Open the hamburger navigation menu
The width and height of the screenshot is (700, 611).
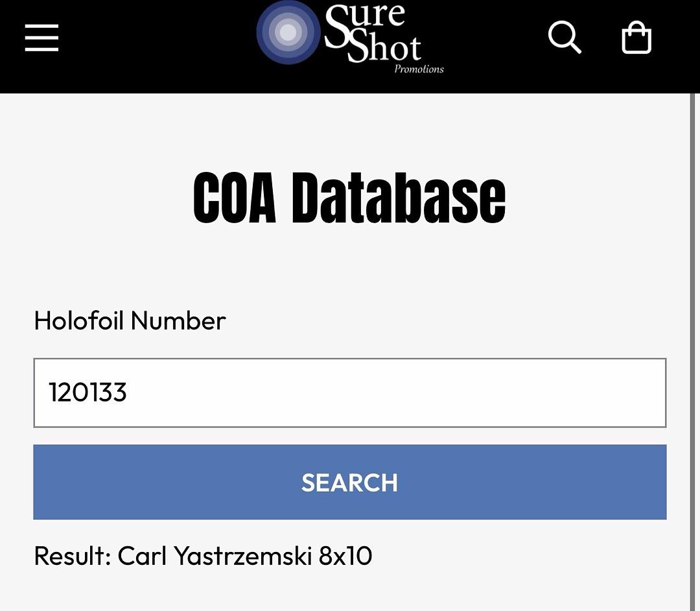[41, 38]
